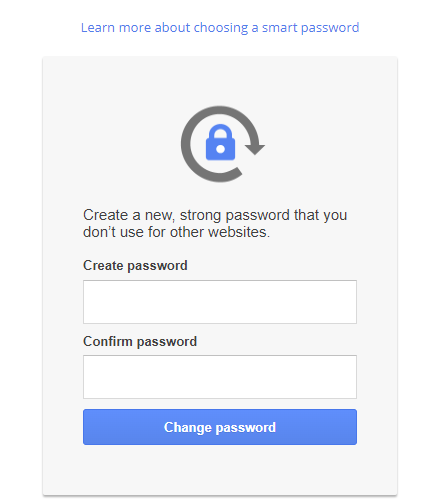Image resolution: width=434 pixels, height=503 pixels.
Task: Click the left side of the reset arrow circle
Action: [x=186, y=144]
